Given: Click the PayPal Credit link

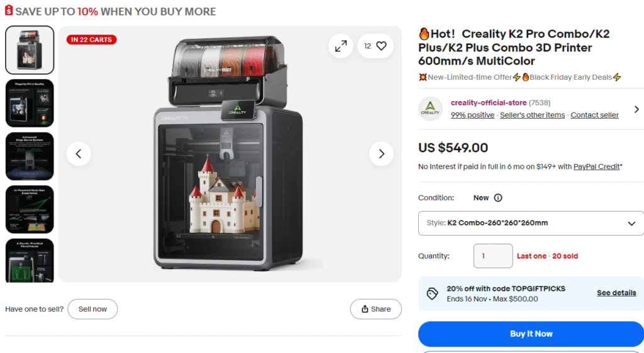Looking at the screenshot, I should pyautogui.click(x=597, y=166).
